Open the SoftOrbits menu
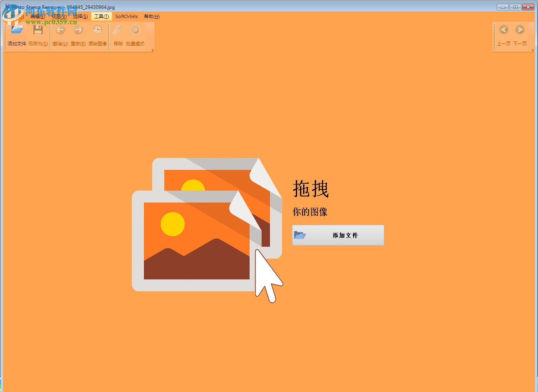The width and height of the screenshot is (538, 392). tap(126, 17)
